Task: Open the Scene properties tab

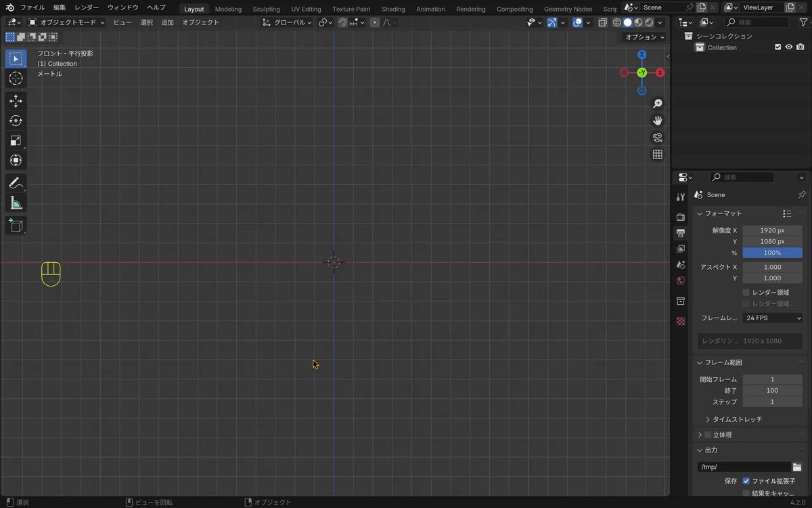Action: click(x=681, y=265)
